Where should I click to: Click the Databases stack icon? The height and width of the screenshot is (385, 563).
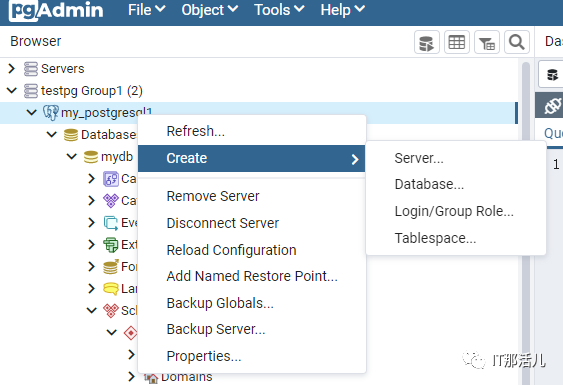(71, 135)
